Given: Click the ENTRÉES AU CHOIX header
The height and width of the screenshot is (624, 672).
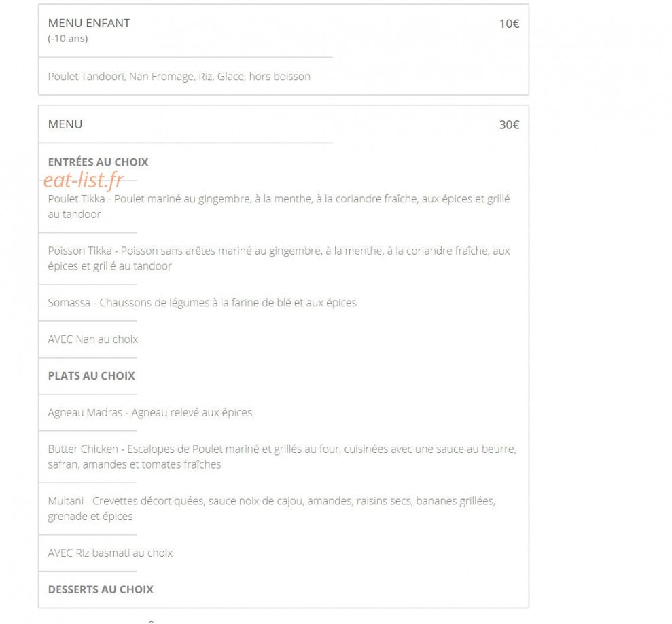Looking at the screenshot, I should coord(98,162).
